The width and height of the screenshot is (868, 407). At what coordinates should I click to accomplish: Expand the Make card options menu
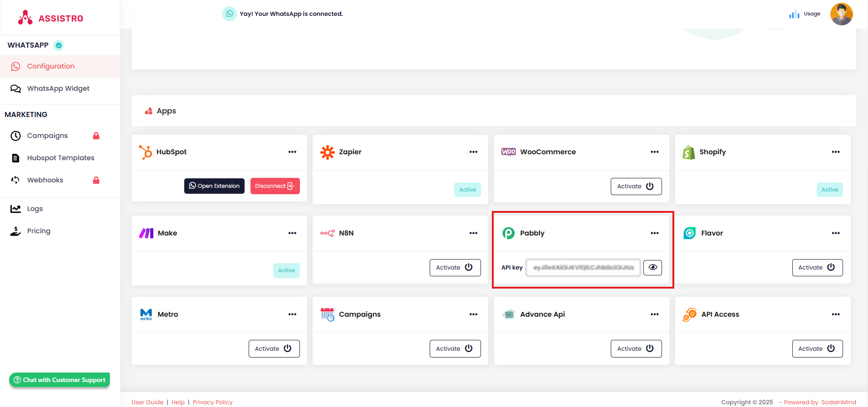tap(292, 233)
